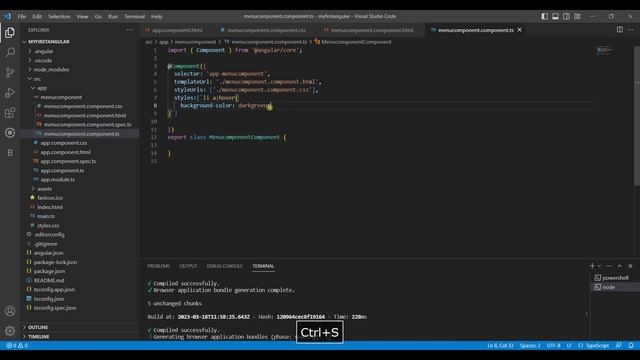Viewport: 640px width, 360px height.
Task: Expand the Outline section
Action: tap(38, 327)
